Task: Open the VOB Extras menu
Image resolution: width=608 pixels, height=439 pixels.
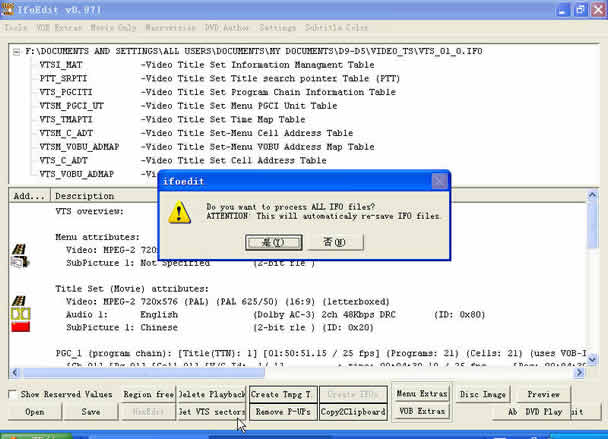Action: 59,28
